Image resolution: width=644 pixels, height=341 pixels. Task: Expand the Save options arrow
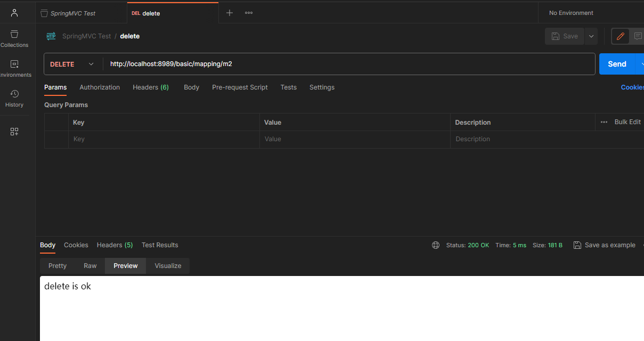click(x=591, y=36)
